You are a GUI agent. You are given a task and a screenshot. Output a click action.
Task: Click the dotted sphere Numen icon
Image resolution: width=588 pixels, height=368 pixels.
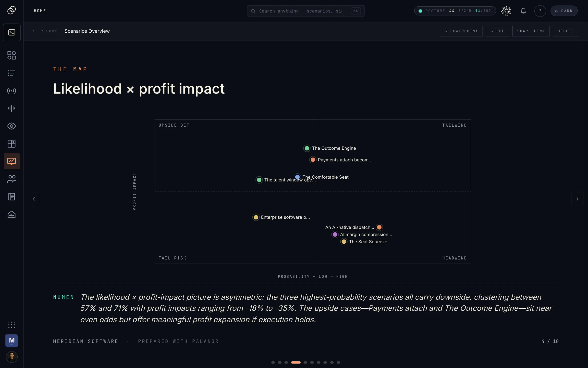[506, 11]
